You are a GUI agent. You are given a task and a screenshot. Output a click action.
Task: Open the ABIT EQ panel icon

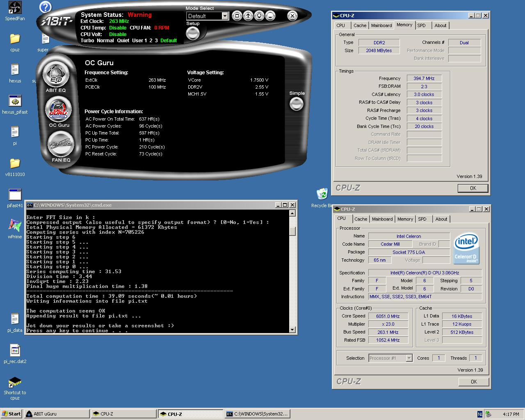(55, 75)
